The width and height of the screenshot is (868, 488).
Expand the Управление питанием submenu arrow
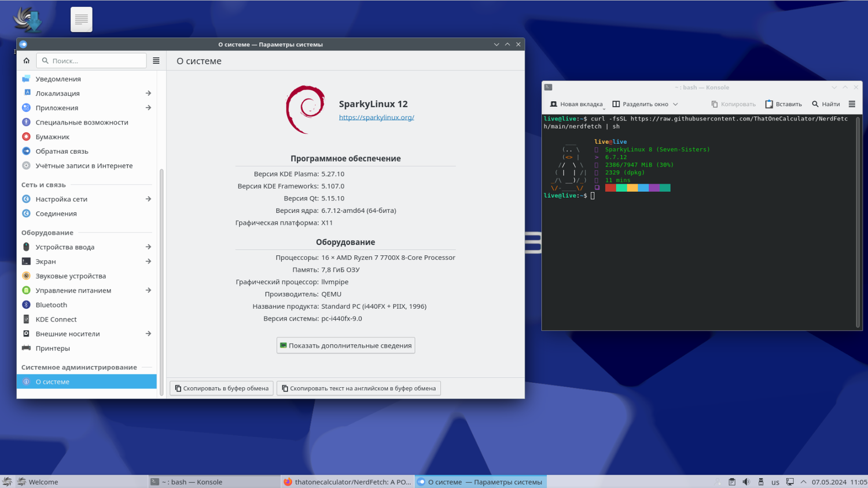pos(148,290)
